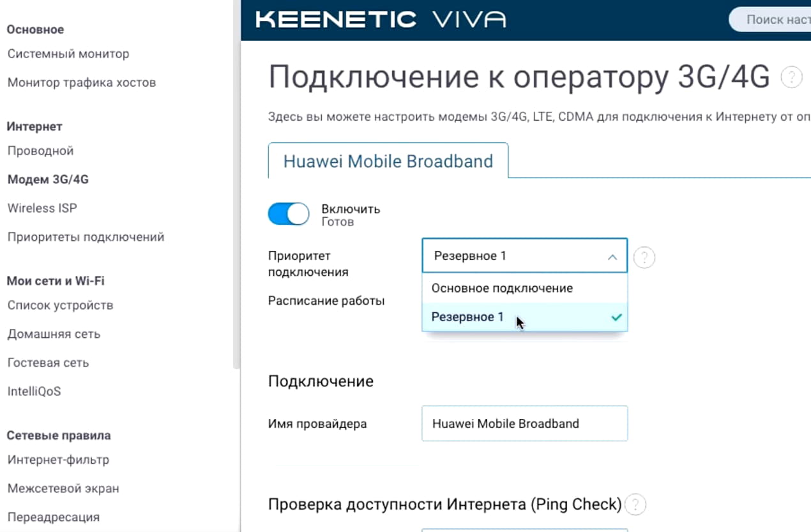
Task: Click help icon next to priority dropdown
Action: coord(644,257)
